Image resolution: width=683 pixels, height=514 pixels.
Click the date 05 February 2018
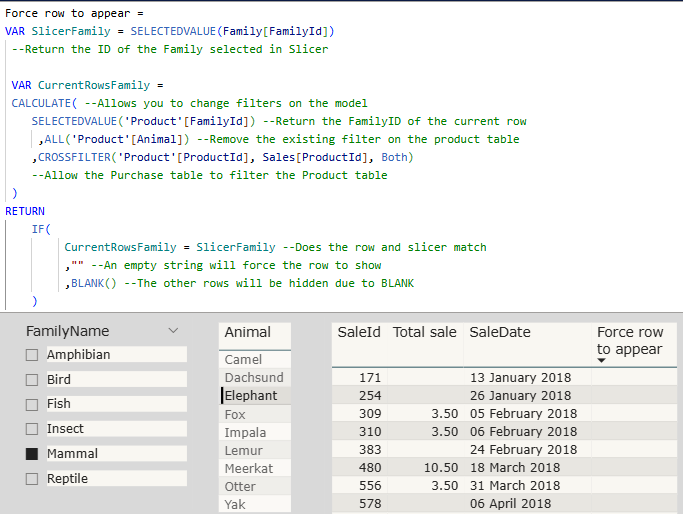tap(523, 413)
